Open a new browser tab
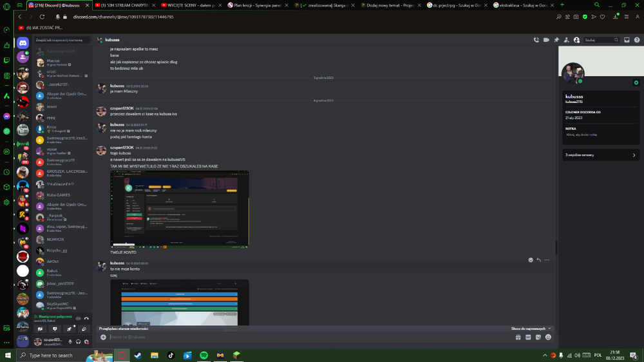Viewport: 644px width, 362px height. [562, 5]
